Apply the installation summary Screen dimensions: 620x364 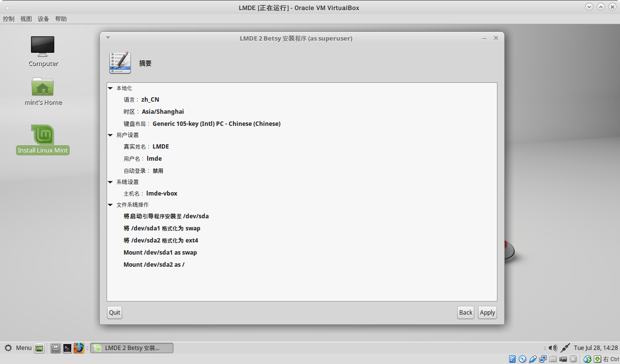[x=487, y=313]
